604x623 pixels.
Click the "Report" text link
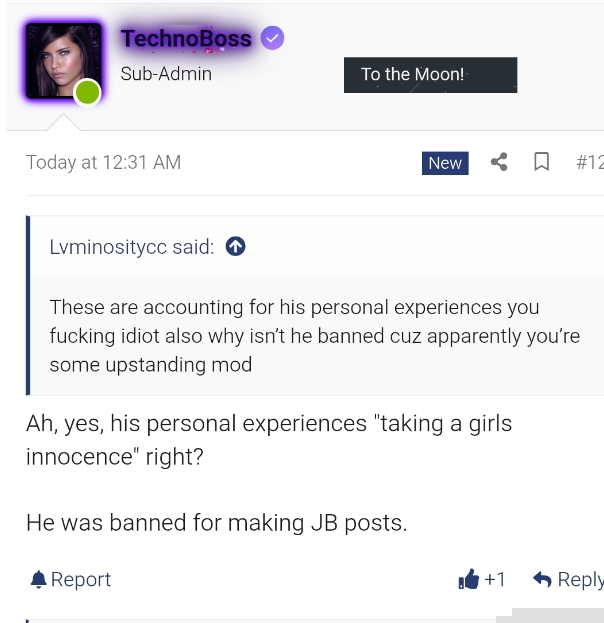(81, 579)
